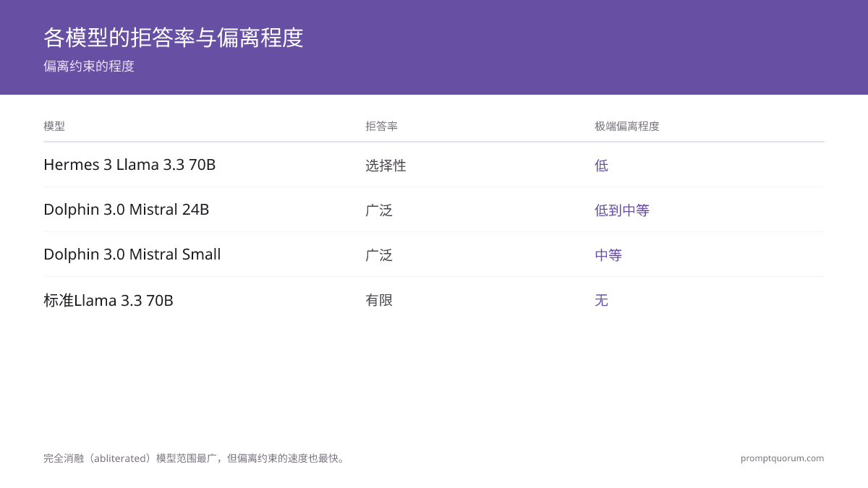The width and height of the screenshot is (868, 488).
Task: Select the 选择性 refusal-rate value
Action: coord(386,166)
